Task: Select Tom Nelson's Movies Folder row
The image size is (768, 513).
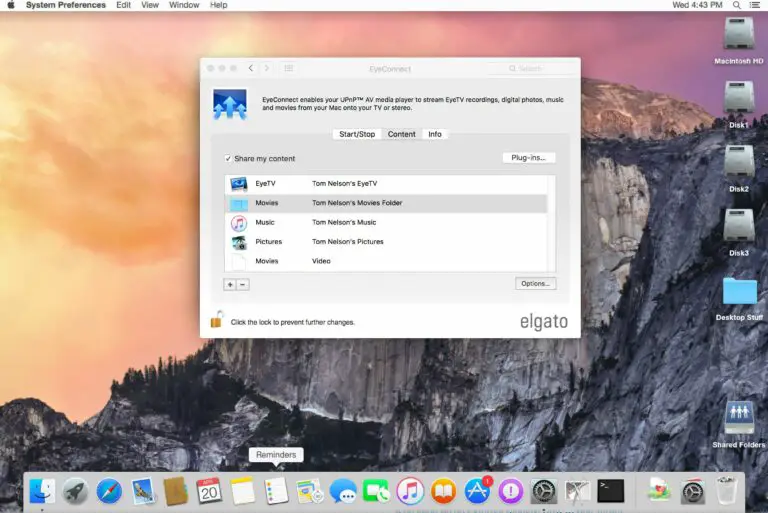Action: (386, 203)
